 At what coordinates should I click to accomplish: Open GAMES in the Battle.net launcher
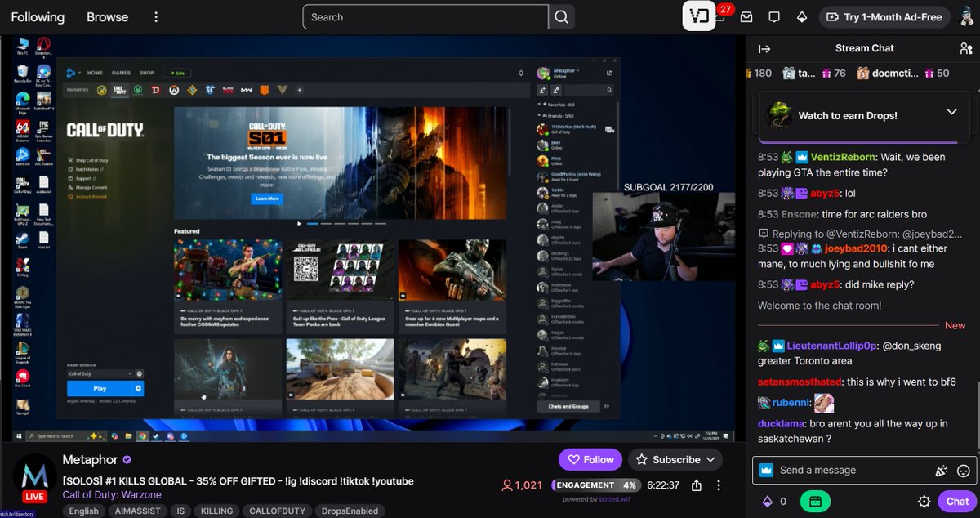(121, 73)
